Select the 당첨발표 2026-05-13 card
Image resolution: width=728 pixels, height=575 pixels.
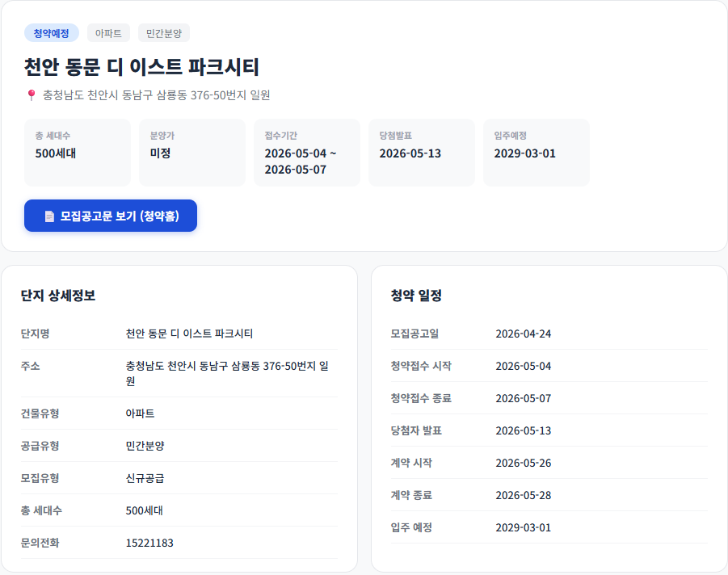tap(421, 152)
